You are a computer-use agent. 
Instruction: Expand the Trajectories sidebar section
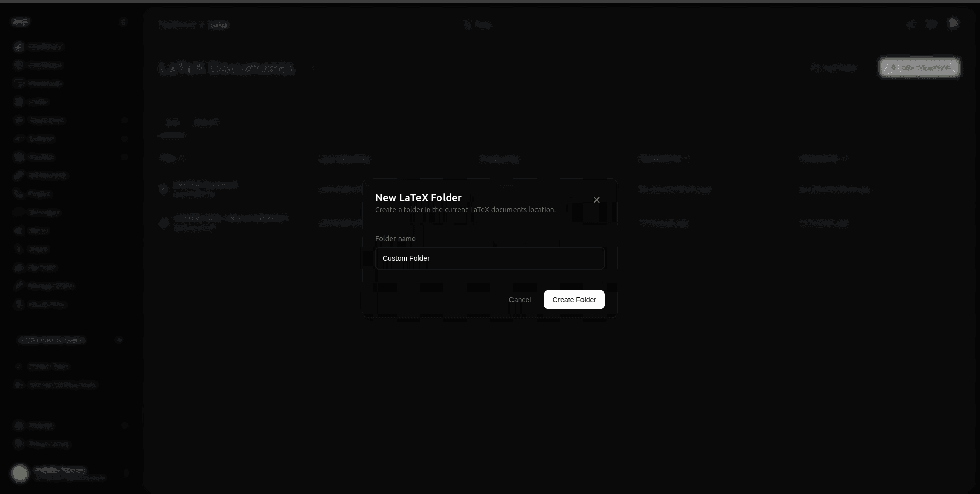(x=125, y=120)
